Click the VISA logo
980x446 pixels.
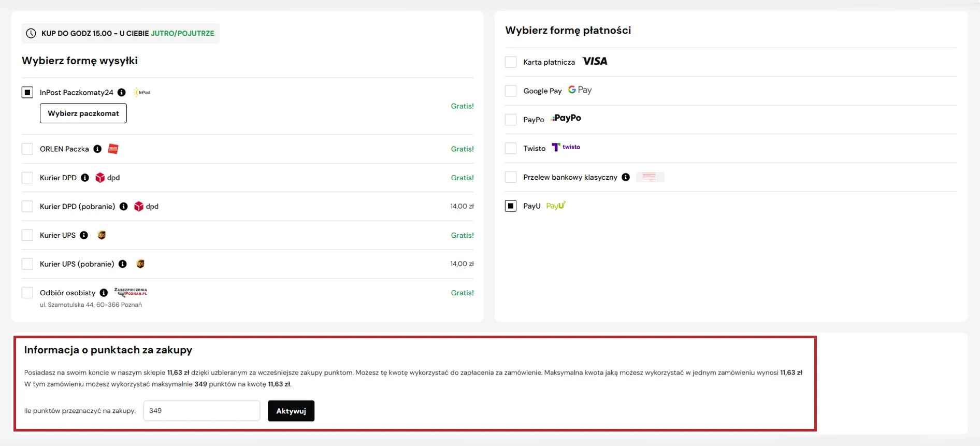[595, 61]
